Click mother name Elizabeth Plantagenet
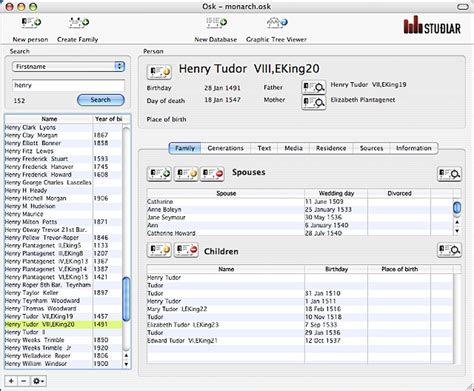Viewport: 474px width, 391px height. (363, 100)
